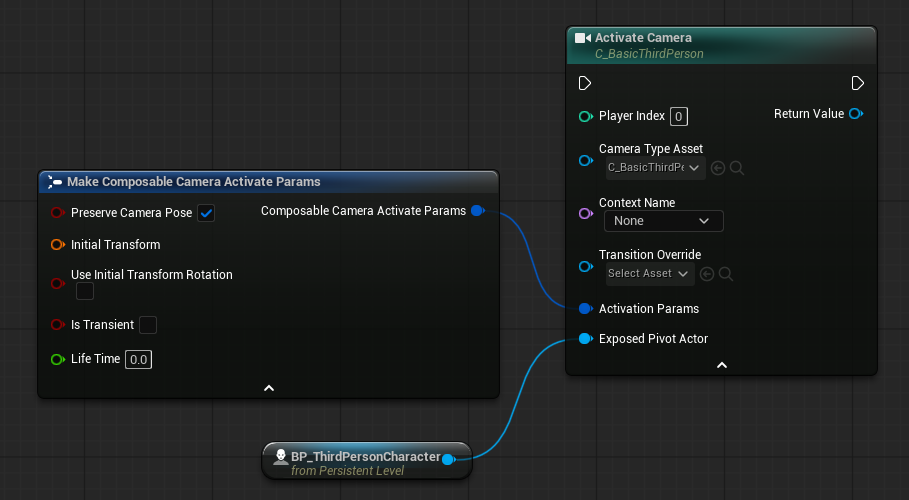Enable the Use Initial Transform Rotation checkbox
The image size is (909, 500).
86,291
